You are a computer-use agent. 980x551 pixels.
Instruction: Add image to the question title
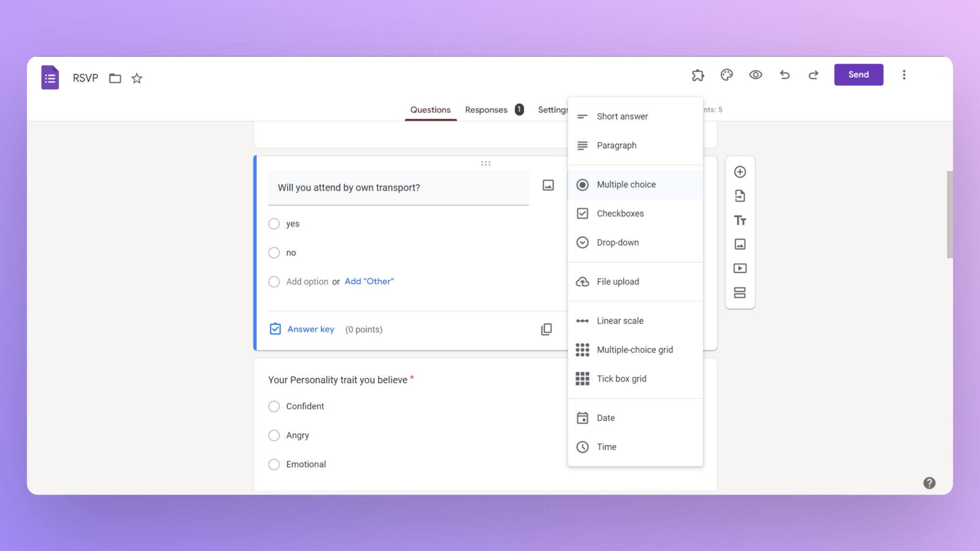(548, 185)
